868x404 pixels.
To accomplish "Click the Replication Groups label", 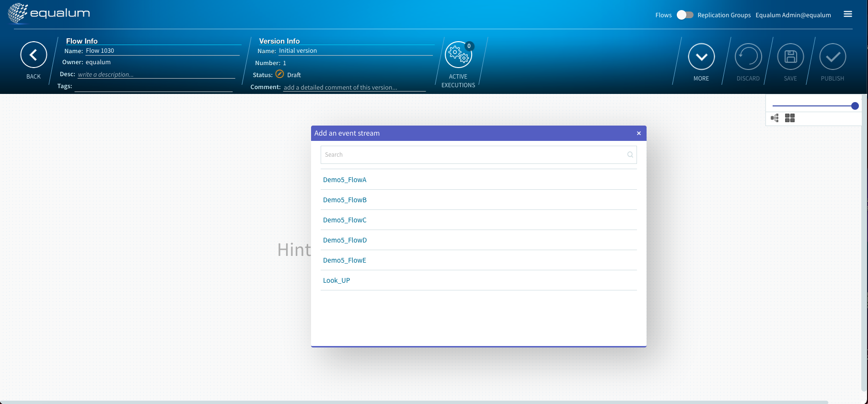I will click(724, 15).
